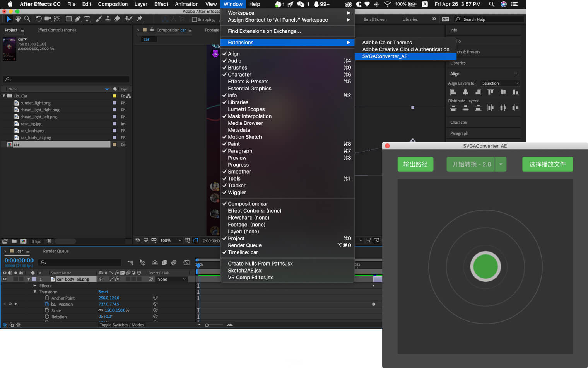Open Parent & Link None dropdown
Viewport: 588px width, 368px height.
click(x=171, y=279)
